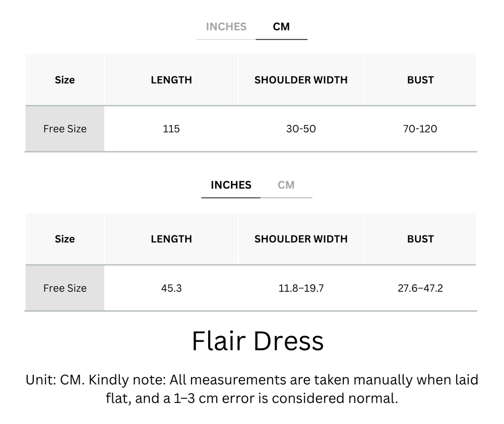Click the LENGTH column header in top table
Image resolution: width=504 pixels, height=424 pixels.
tap(171, 80)
